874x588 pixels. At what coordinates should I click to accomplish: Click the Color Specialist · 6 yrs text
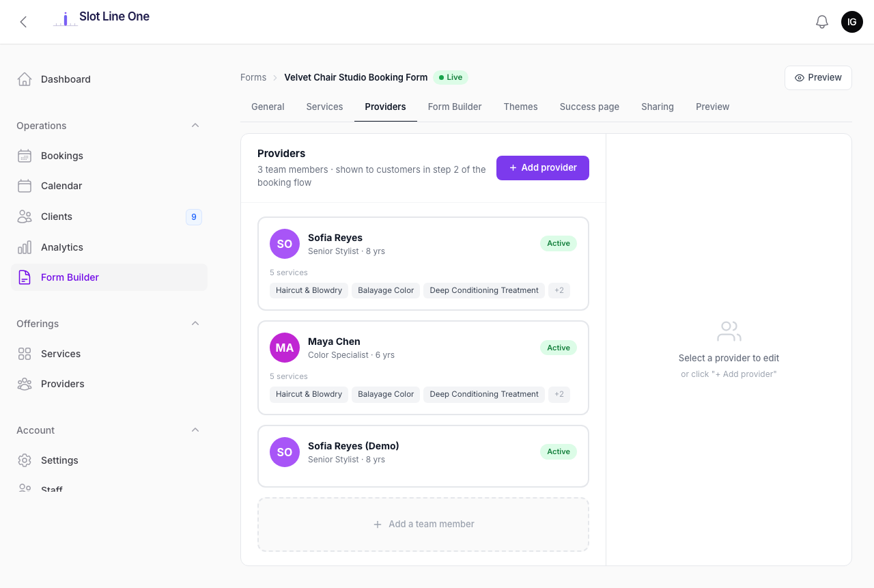click(351, 355)
